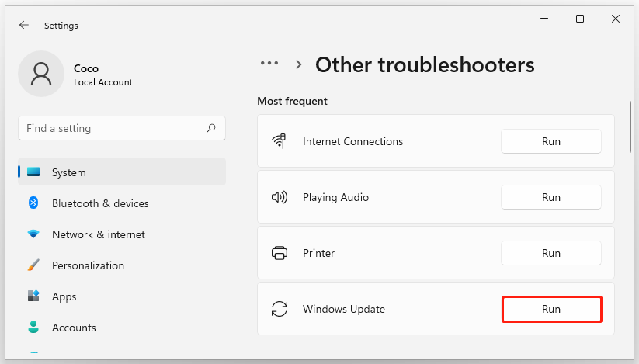
Task: Click the Playing Audio label
Action: click(335, 197)
